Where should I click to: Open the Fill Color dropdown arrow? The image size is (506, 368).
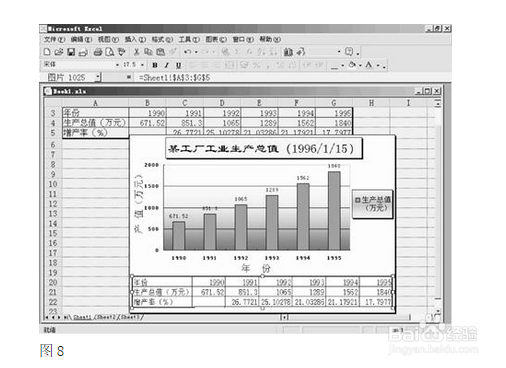pyautogui.click(x=361, y=66)
